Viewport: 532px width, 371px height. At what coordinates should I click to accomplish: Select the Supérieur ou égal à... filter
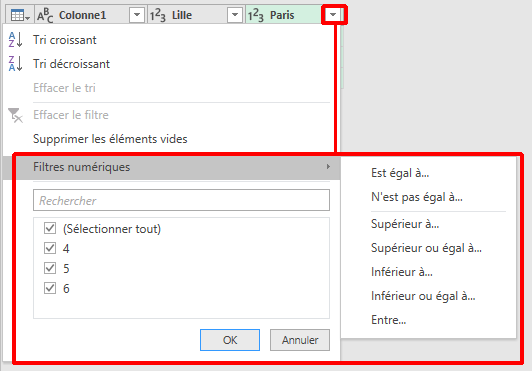pos(426,248)
